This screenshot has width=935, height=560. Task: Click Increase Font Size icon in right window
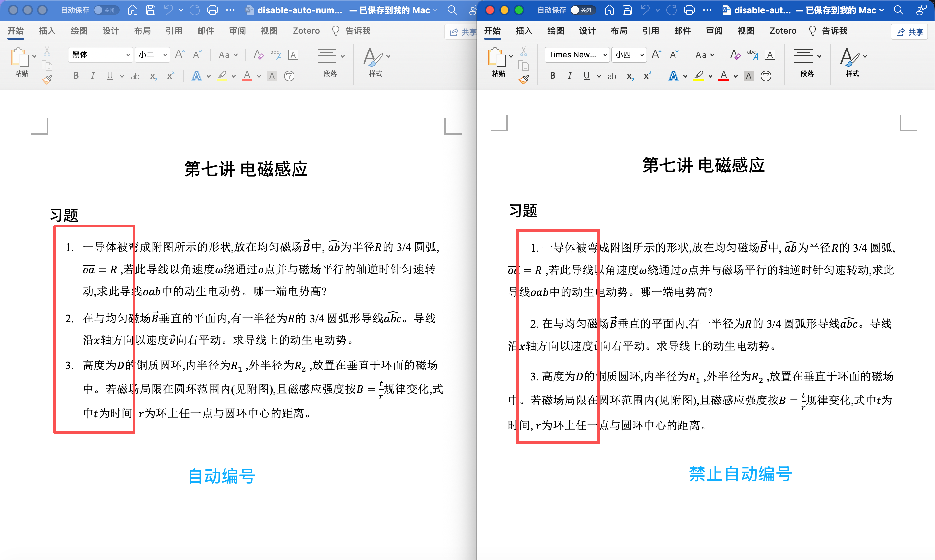tap(656, 55)
